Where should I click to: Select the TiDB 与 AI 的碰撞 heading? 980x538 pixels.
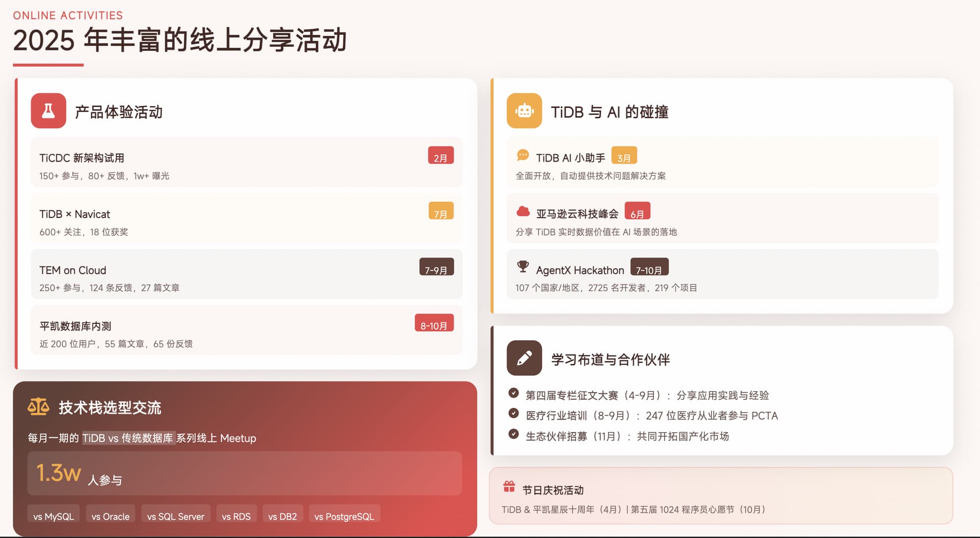click(x=609, y=112)
